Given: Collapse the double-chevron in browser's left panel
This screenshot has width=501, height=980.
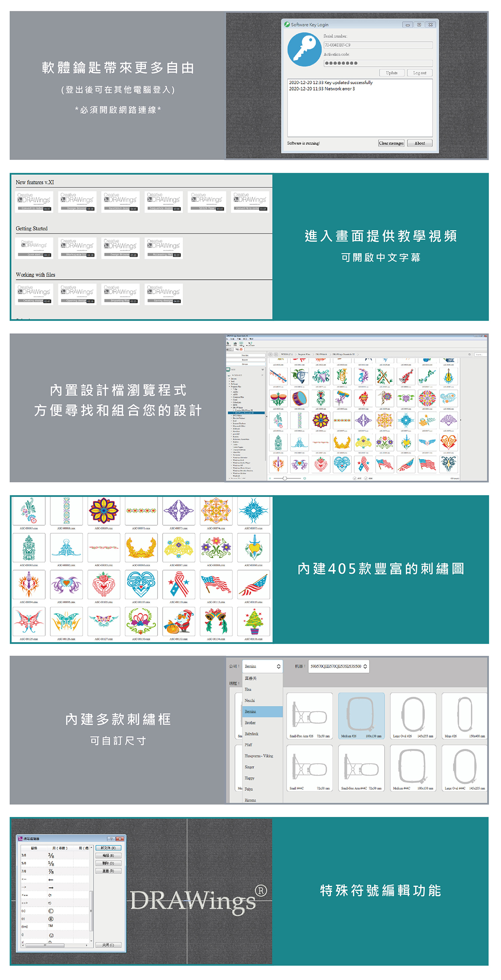Looking at the screenshot, I should coord(263,370).
